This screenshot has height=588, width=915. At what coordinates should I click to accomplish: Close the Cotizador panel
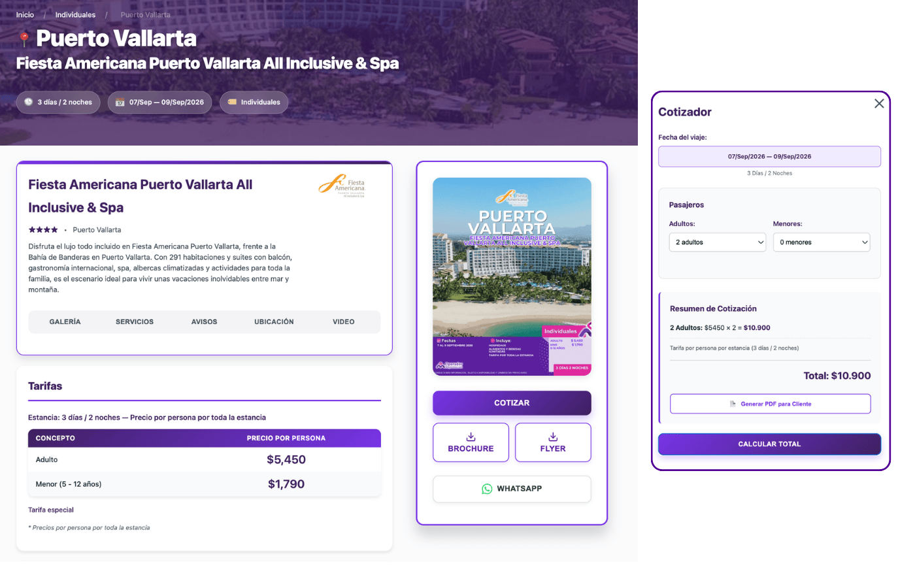(x=879, y=103)
